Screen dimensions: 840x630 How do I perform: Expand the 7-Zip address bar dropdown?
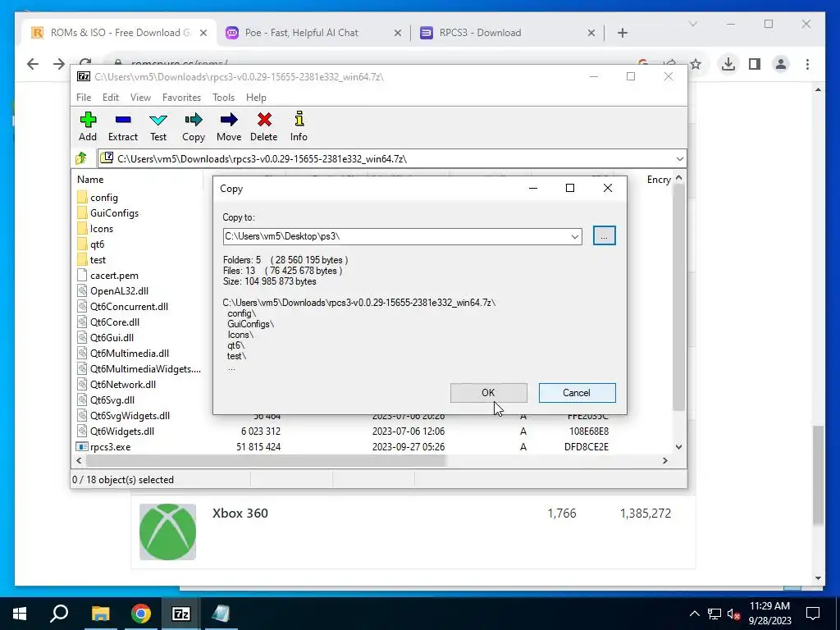tap(680, 158)
